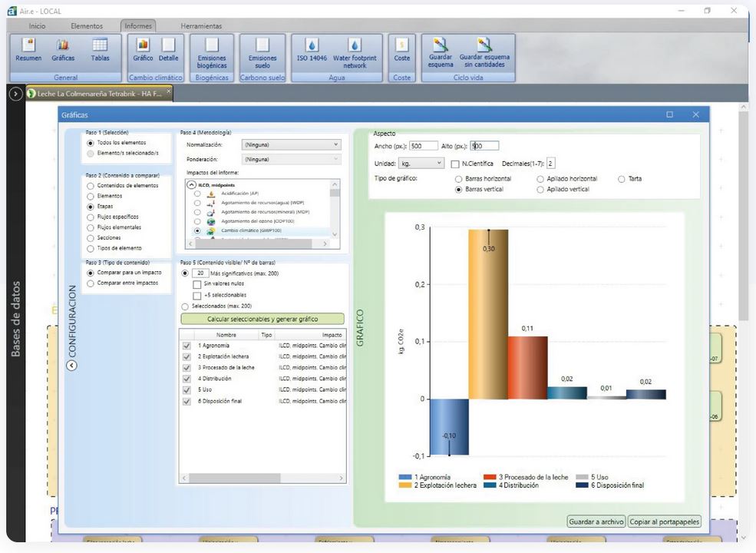756x553 pixels.
Task: Enable the N.Científica checkbox
Action: coord(454,164)
